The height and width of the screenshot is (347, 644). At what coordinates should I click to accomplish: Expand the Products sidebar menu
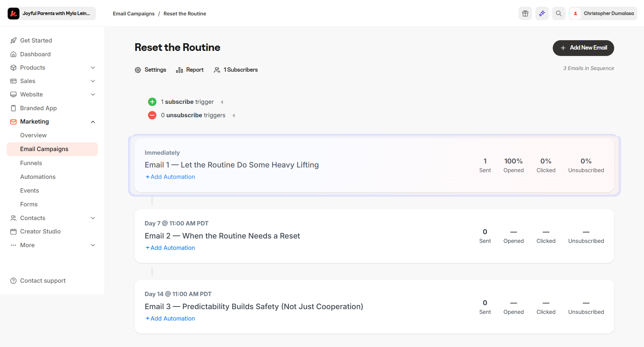[93, 68]
